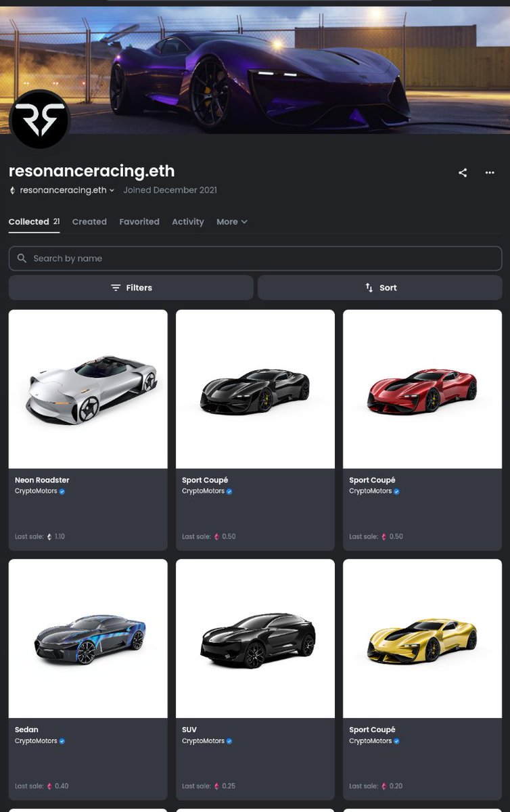The width and height of the screenshot is (510, 812).
Task: Open the black SUV image
Action: pos(255,639)
